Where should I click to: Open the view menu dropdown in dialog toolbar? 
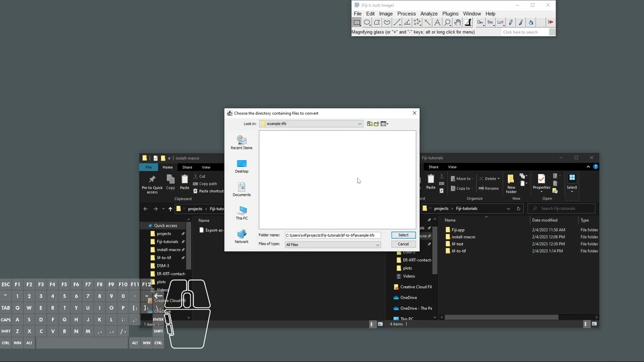click(384, 124)
